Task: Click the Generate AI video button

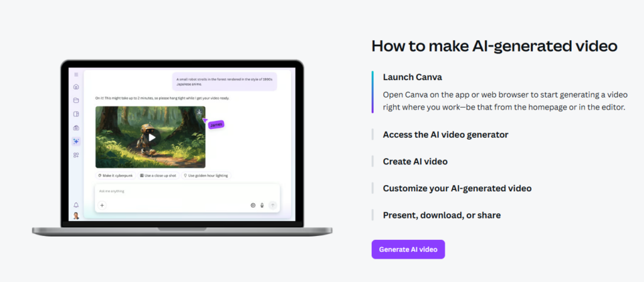Action: 408,249
